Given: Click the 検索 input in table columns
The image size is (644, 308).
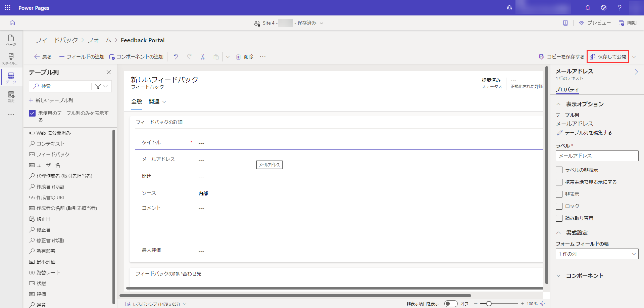Looking at the screenshot, I should [60, 86].
